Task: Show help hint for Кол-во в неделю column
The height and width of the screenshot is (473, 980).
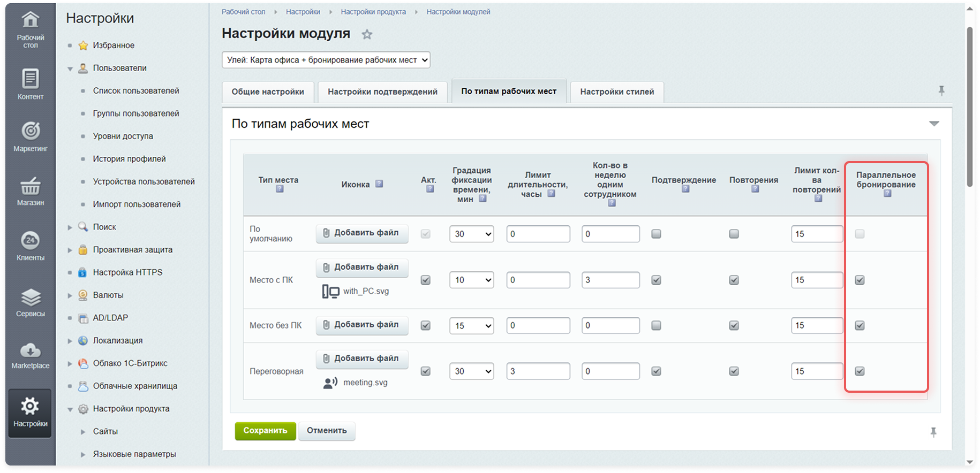Action: 612,203
